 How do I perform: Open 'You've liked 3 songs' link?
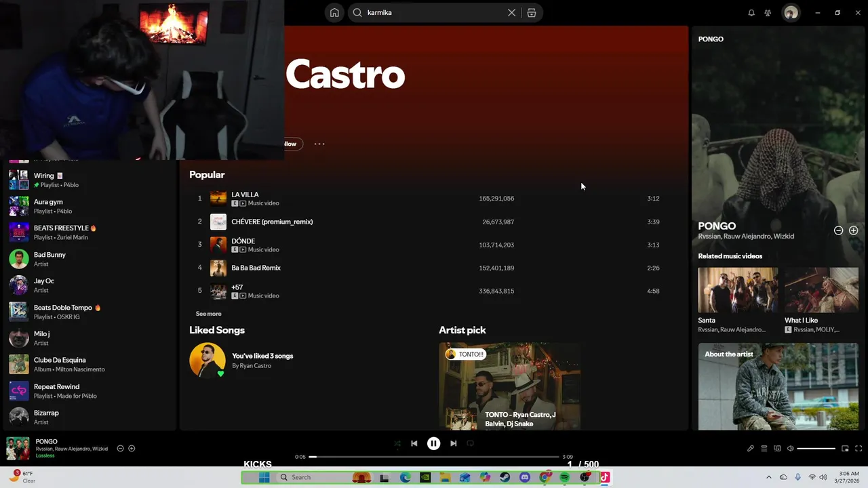pyautogui.click(x=262, y=356)
